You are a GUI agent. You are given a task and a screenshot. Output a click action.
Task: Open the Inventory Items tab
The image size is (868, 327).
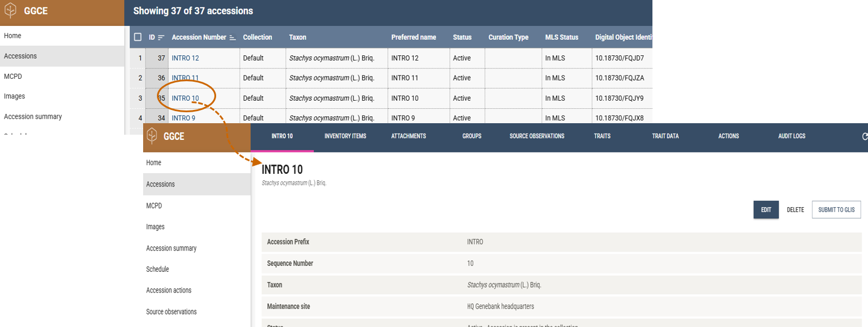click(x=345, y=136)
